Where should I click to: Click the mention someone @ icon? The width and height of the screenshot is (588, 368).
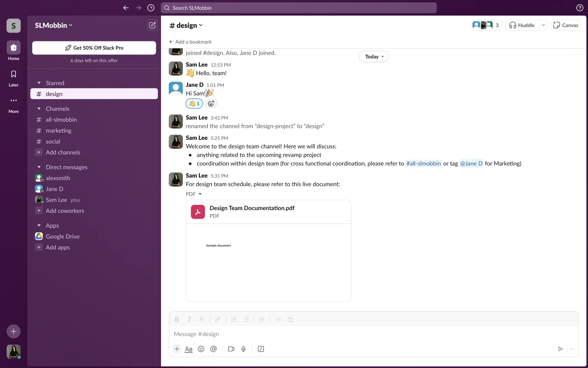[213, 349]
